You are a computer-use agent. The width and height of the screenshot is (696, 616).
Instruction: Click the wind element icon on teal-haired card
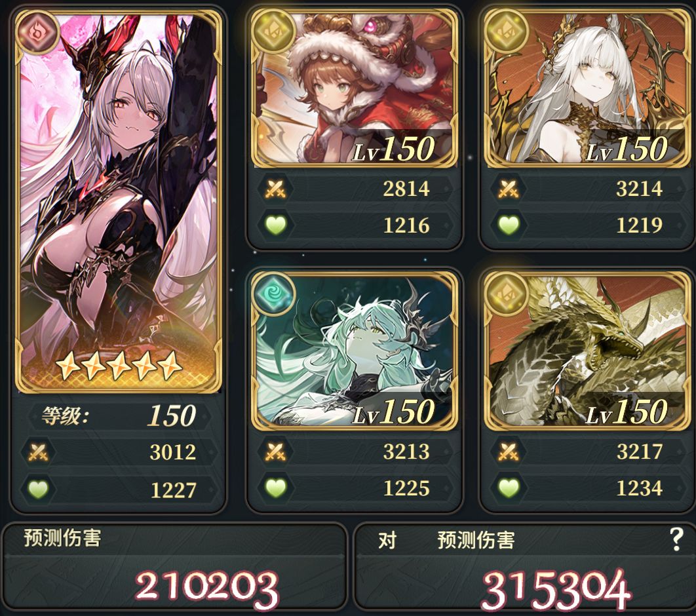[274, 294]
